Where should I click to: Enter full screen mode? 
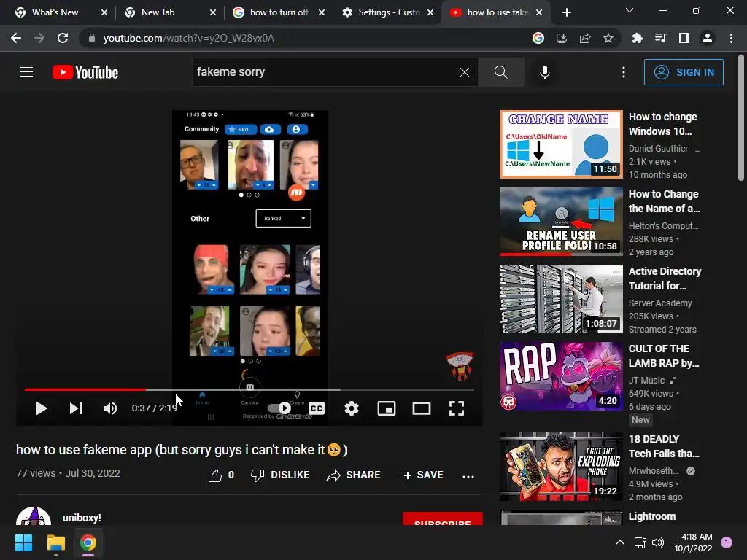[x=457, y=408]
